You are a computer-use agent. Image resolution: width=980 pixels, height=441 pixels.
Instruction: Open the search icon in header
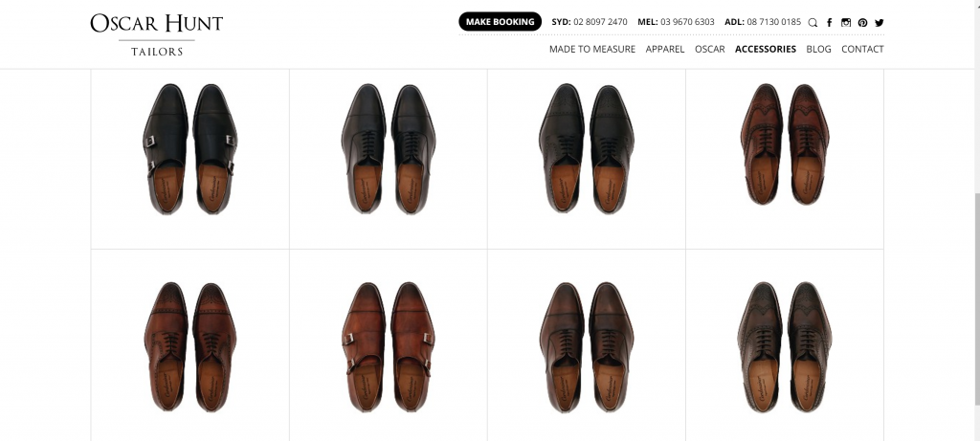point(813,22)
